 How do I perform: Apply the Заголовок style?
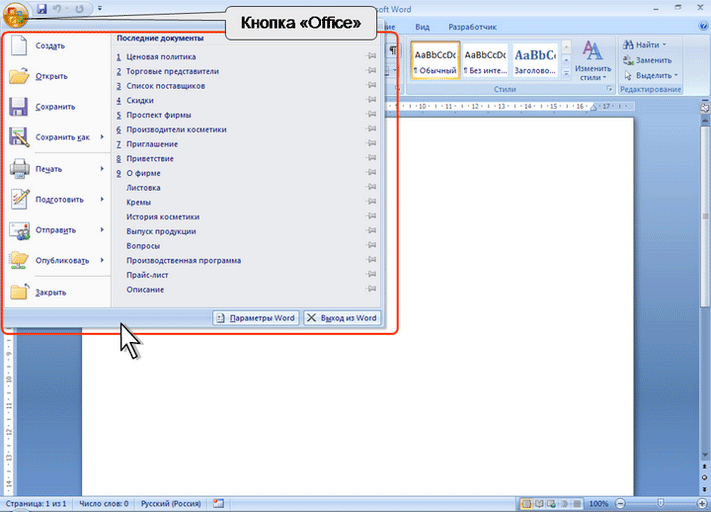click(535, 60)
